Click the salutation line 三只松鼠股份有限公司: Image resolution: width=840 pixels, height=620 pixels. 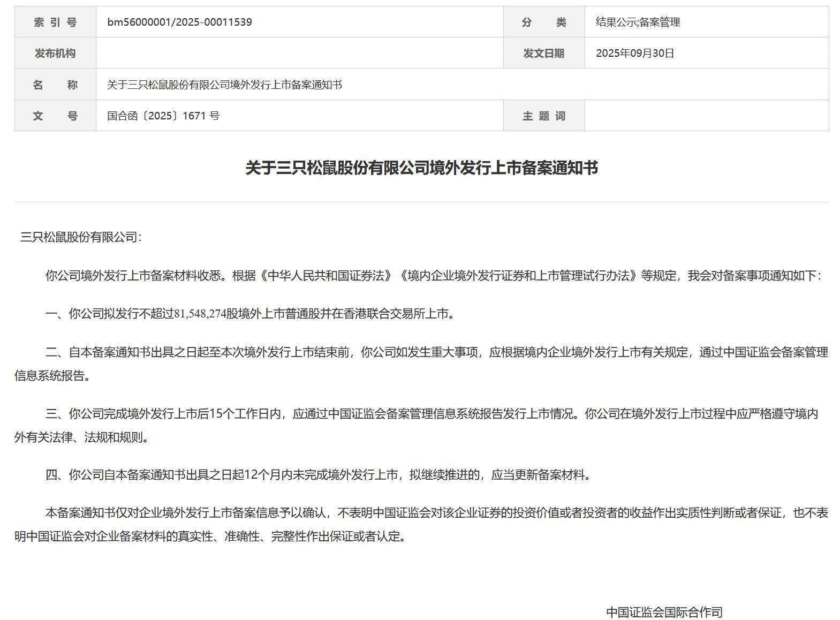point(81,237)
